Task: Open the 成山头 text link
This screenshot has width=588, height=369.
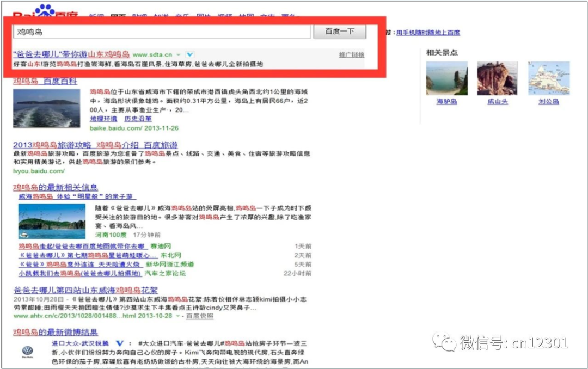Action: [x=498, y=102]
